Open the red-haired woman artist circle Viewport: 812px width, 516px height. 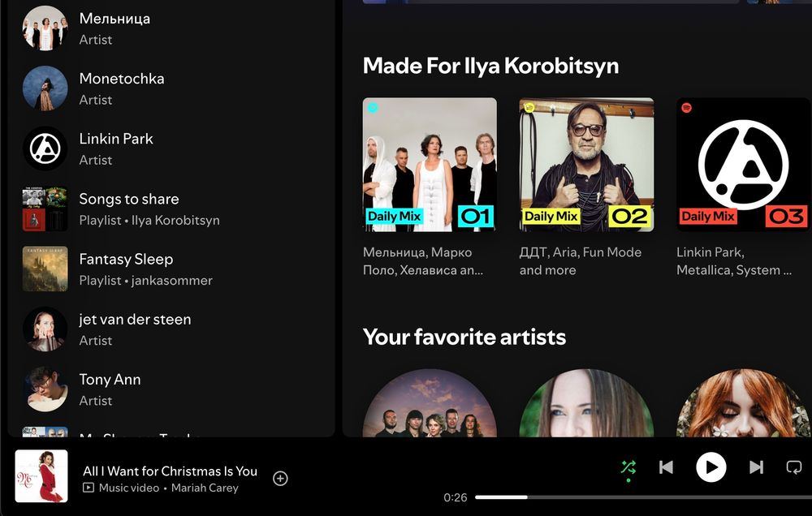coord(744,402)
